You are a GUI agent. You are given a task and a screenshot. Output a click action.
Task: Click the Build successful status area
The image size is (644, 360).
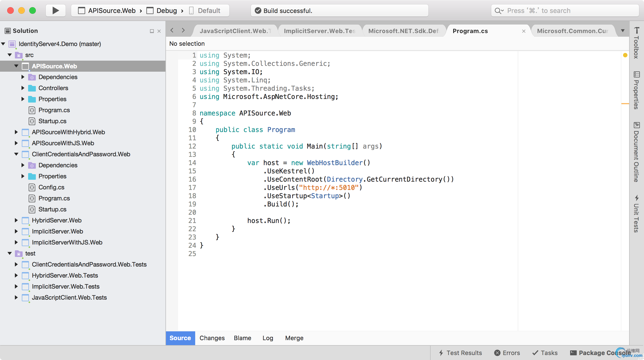point(339,10)
